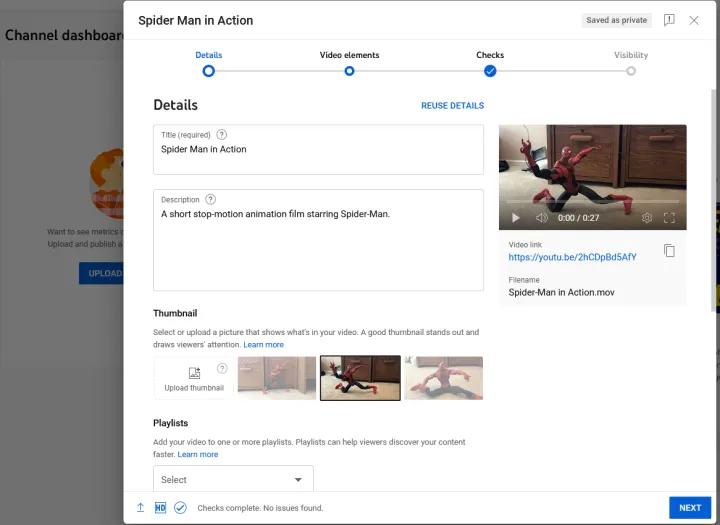Click the checks complete checkmark icon
Viewport: 720px width, 525px height.
click(x=180, y=507)
